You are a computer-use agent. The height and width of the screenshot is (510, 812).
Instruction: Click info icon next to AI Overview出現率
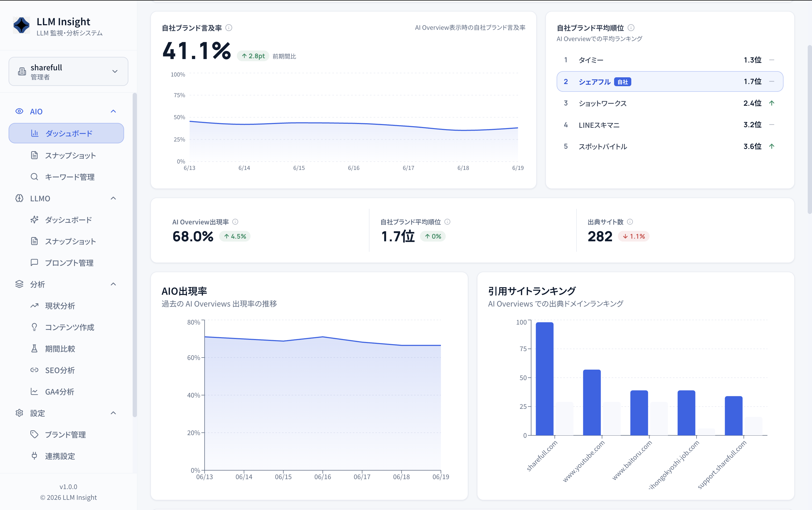pos(235,222)
